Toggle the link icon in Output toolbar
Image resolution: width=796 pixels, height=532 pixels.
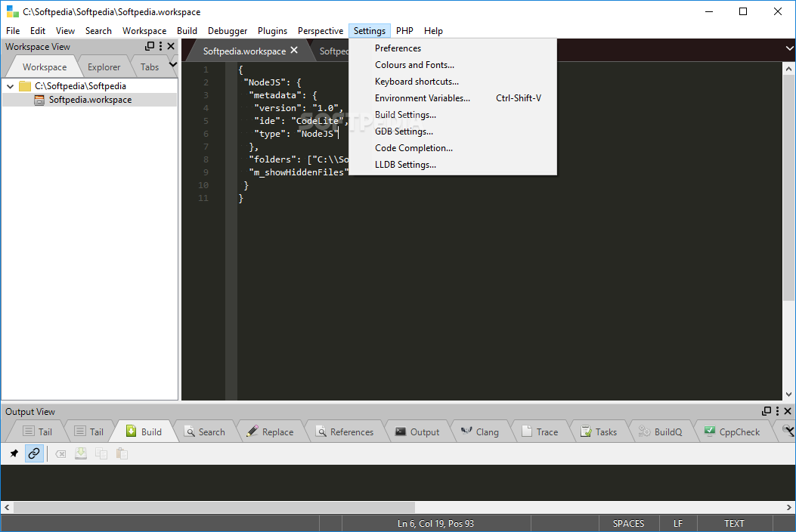(x=34, y=453)
